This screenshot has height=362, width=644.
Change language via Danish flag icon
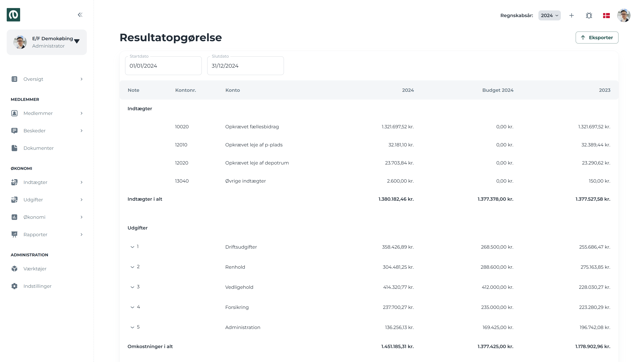coord(606,15)
